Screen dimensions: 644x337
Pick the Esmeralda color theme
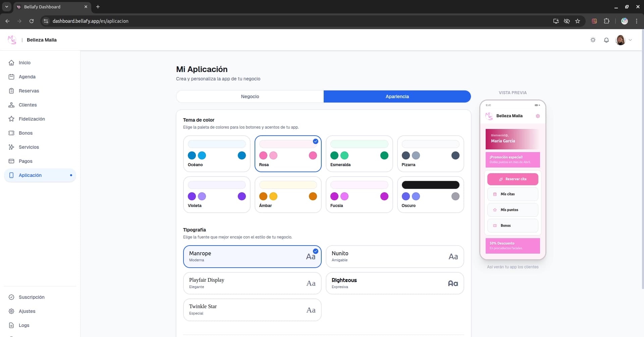[x=359, y=154]
